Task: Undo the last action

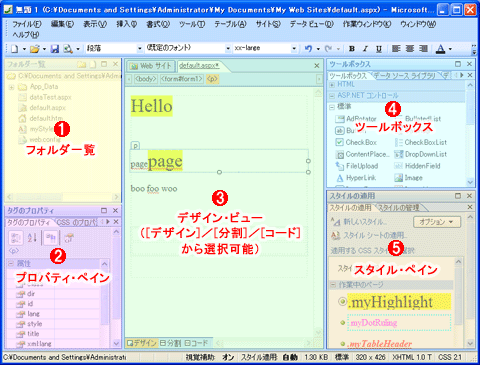Action: pos(308,49)
